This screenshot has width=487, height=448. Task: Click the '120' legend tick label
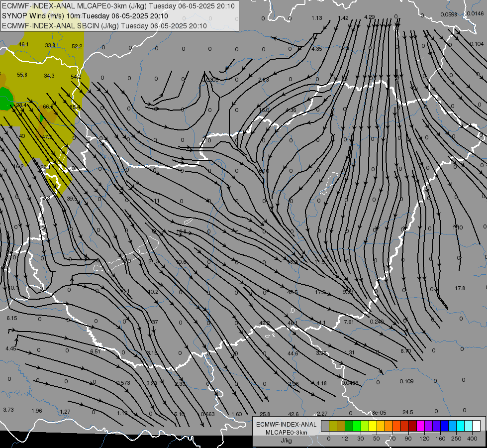424,439
